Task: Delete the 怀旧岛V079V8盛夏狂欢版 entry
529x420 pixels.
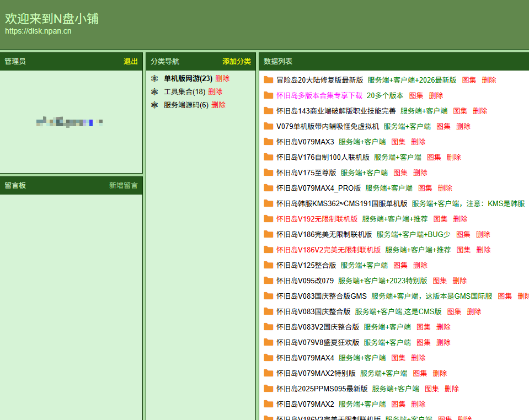Action: tap(443, 342)
